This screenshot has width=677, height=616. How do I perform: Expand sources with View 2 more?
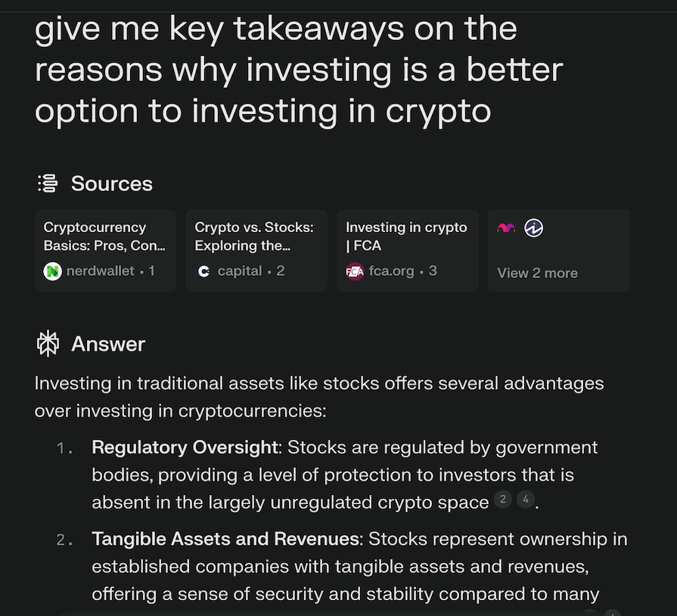click(x=537, y=273)
